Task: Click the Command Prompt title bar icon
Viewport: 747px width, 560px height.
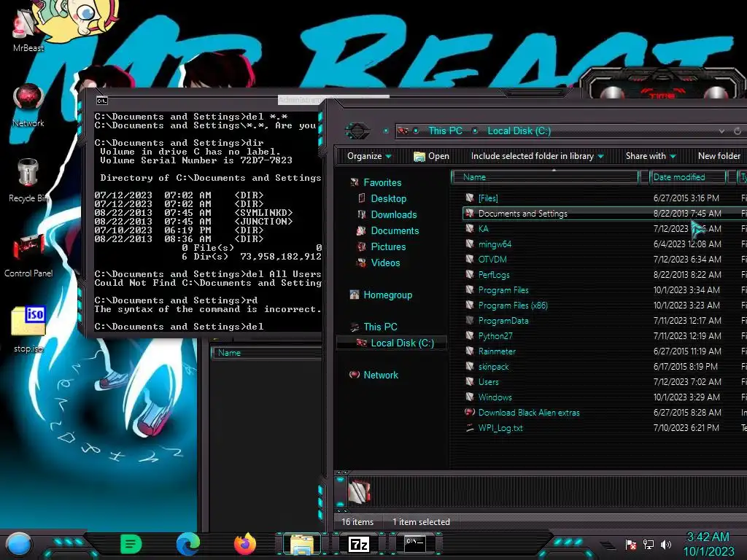Action: click(102, 101)
